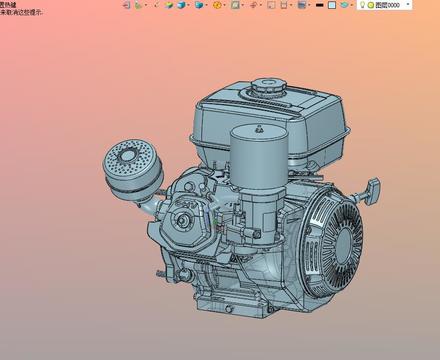Click the dark window-like panel icon

pyautogui.click(x=302, y=5)
